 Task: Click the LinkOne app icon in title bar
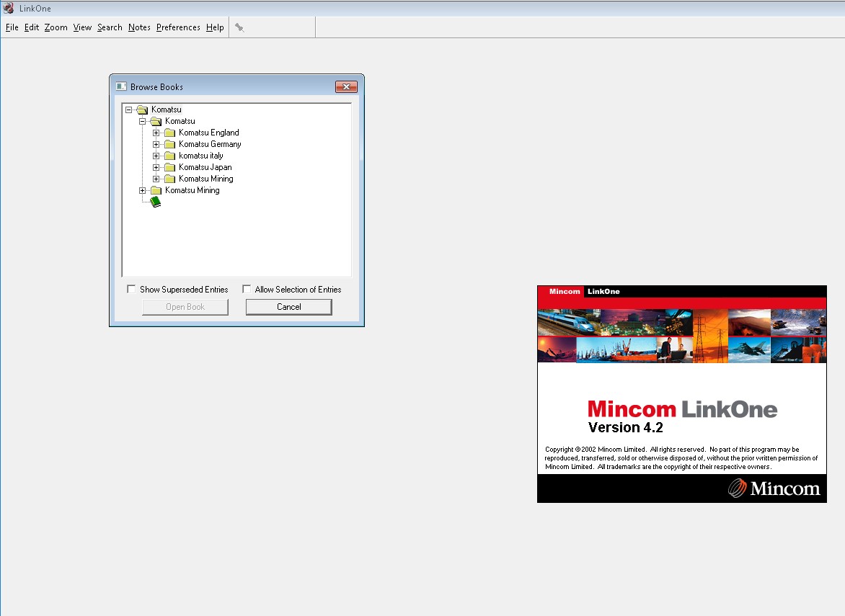coord(9,8)
